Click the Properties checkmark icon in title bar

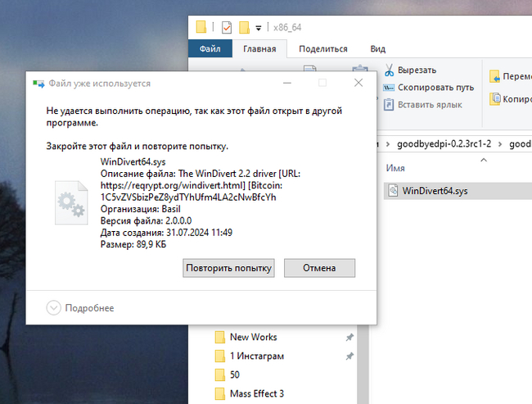click(x=227, y=28)
